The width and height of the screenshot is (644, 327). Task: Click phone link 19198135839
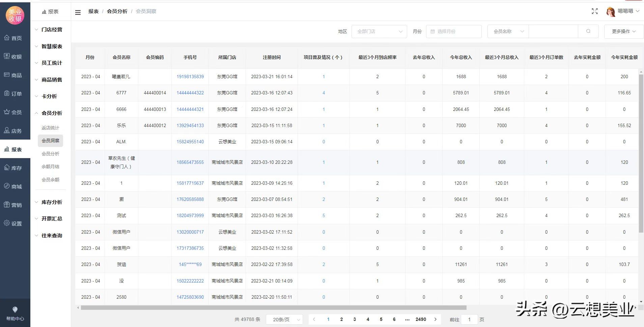(x=190, y=77)
